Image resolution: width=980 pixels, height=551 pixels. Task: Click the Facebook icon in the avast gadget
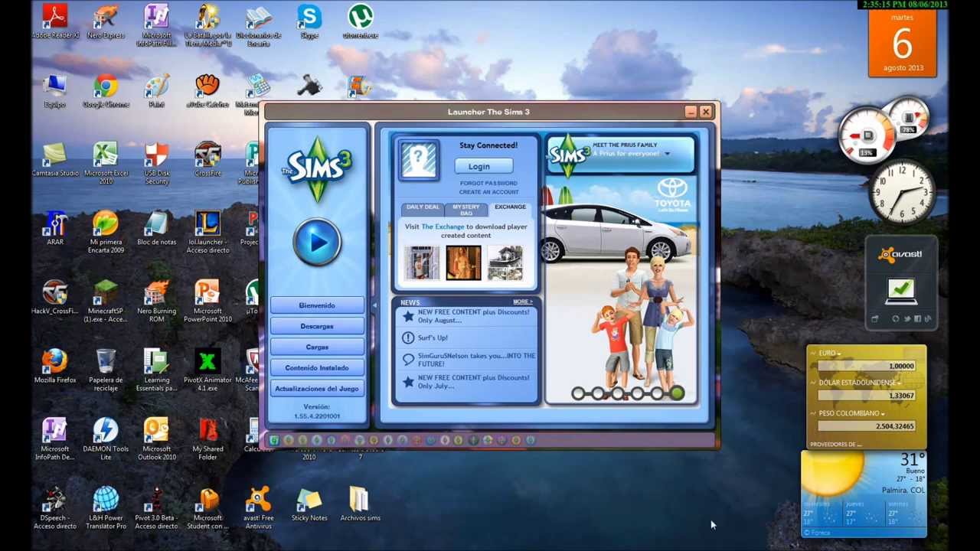[x=918, y=319]
